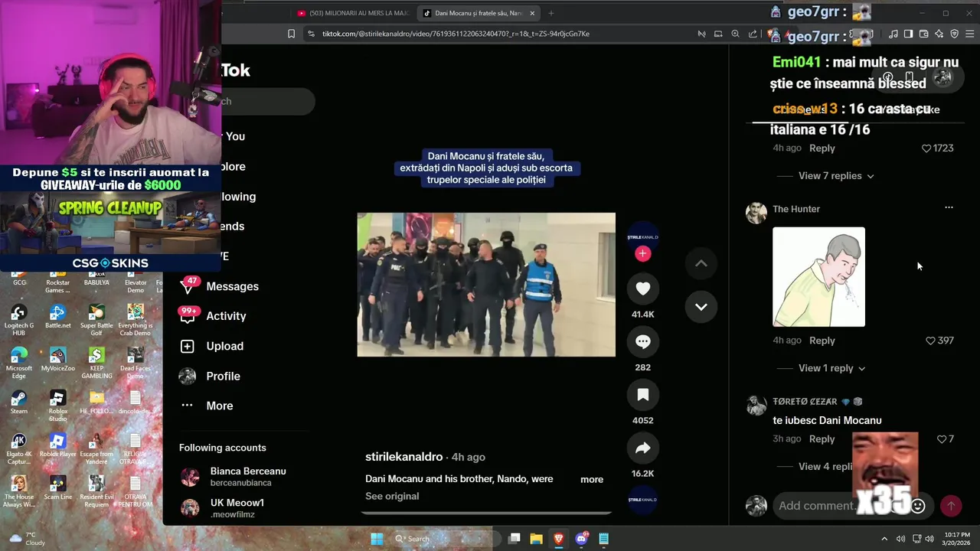Open Bianca Berceanu in Following accounts

pyautogui.click(x=233, y=477)
